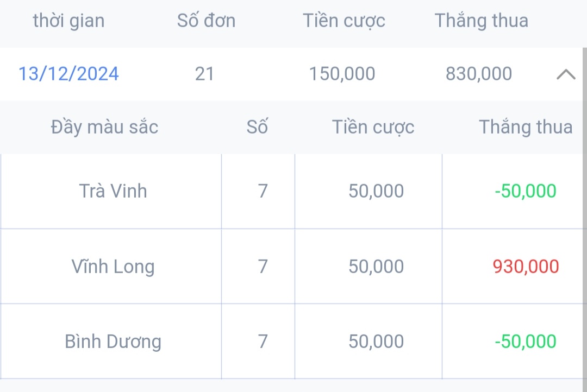Click the top "Thắng thua" header
Image resolution: width=587 pixels, height=392 pixels.
point(481,21)
